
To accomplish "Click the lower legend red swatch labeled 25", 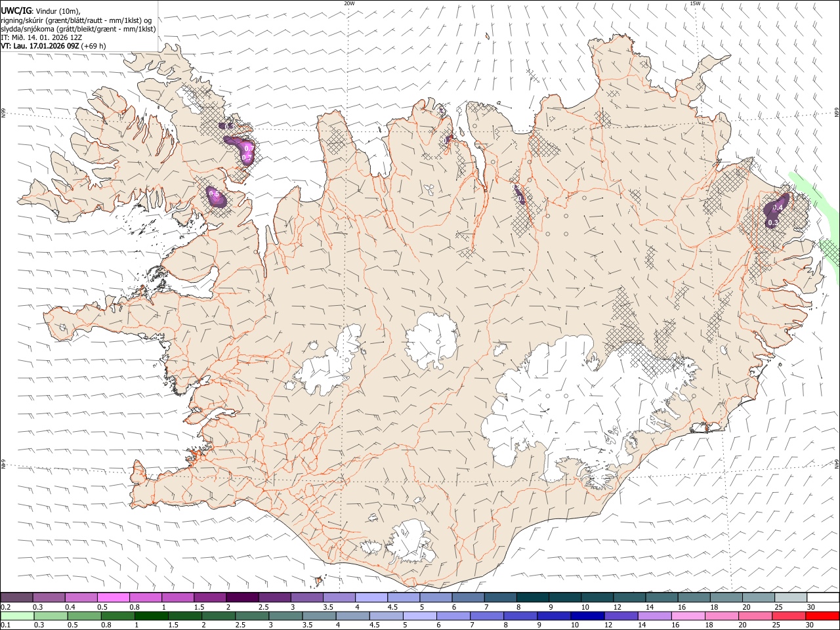I will pyautogui.click(x=789, y=616).
